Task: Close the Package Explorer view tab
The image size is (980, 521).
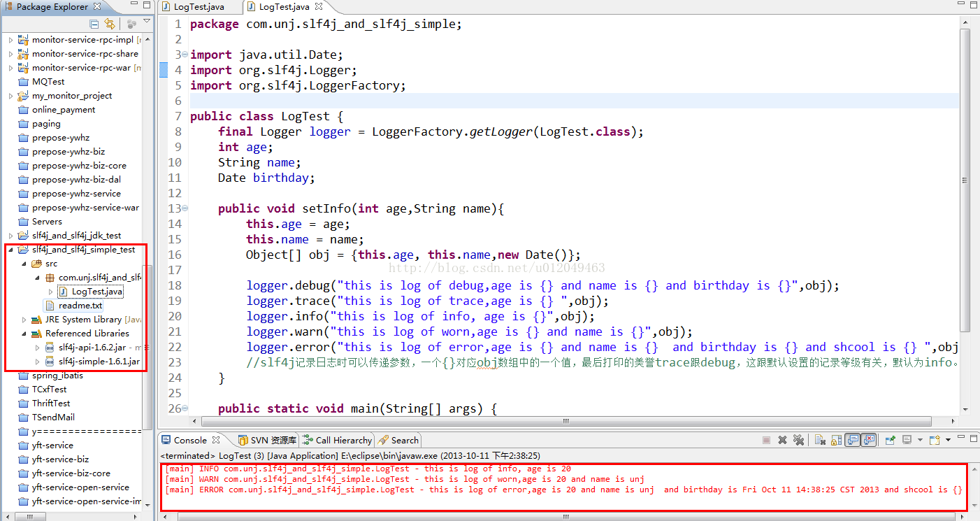Action: (x=97, y=6)
